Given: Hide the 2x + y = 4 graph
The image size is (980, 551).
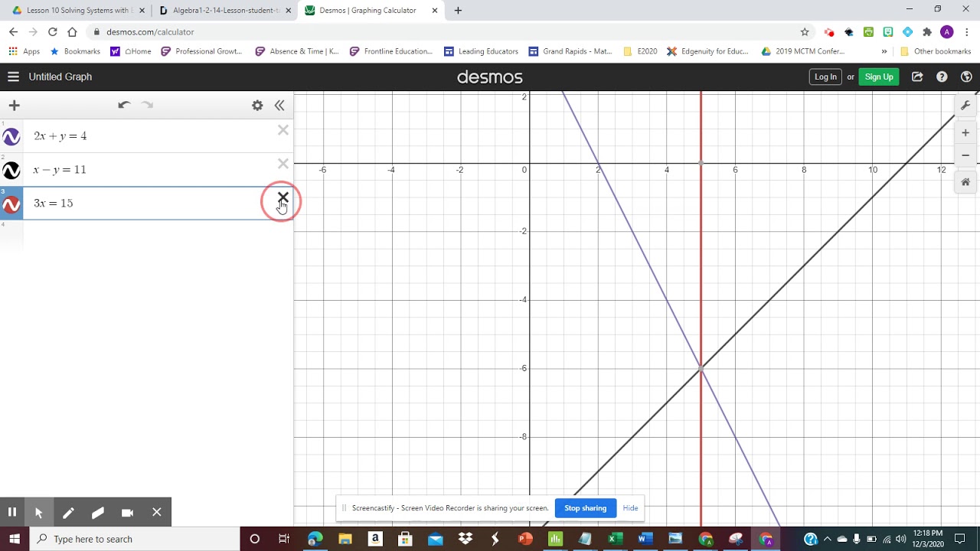Looking at the screenshot, I should [11, 137].
